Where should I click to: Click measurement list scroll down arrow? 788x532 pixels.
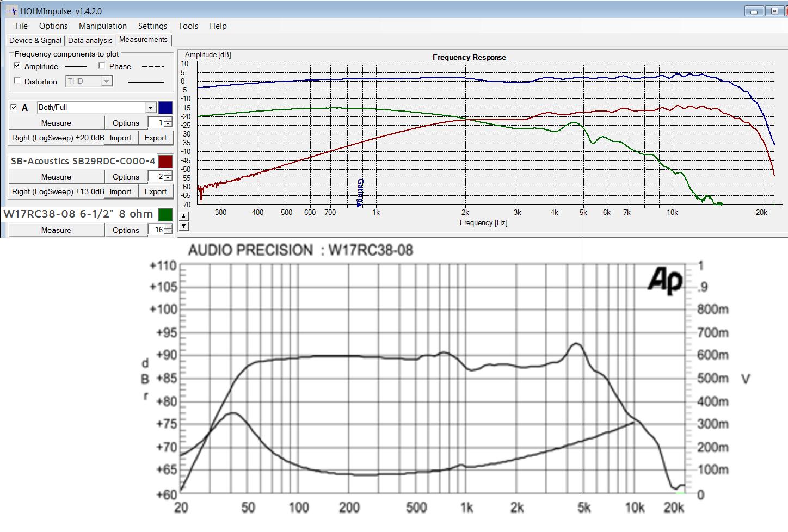coord(184,226)
